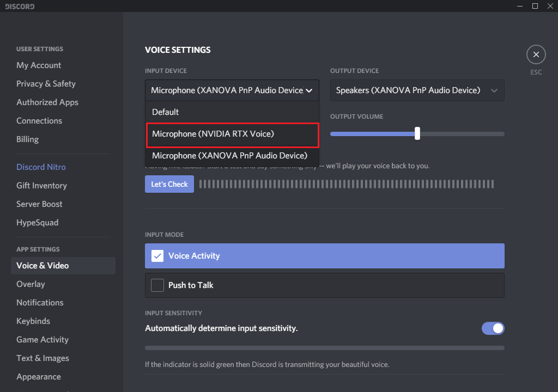Screen dimensions: 558x392
Task: Open Overlay settings
Action: point(31,284)
